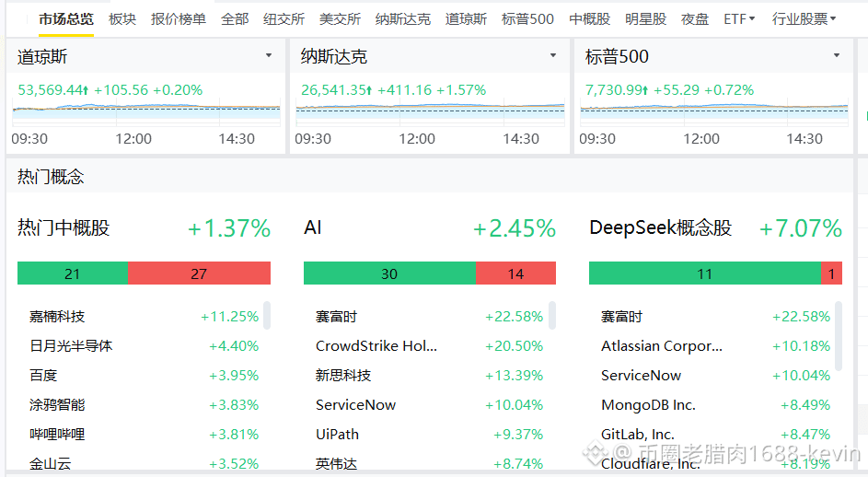Select the CrowdStrike Hol... row
The height and width of the screenshot is (477, 868).
(429, 345)
